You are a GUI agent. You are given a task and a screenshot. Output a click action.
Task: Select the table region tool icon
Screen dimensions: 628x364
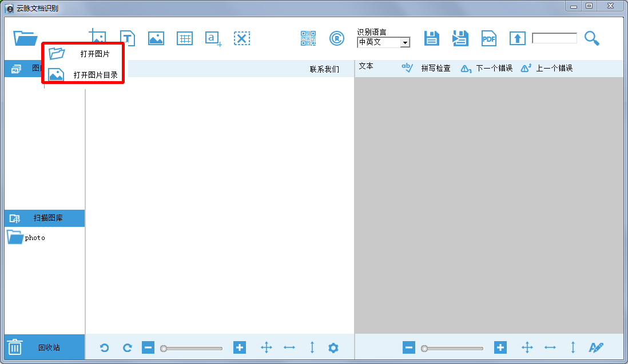pos(185,38)
